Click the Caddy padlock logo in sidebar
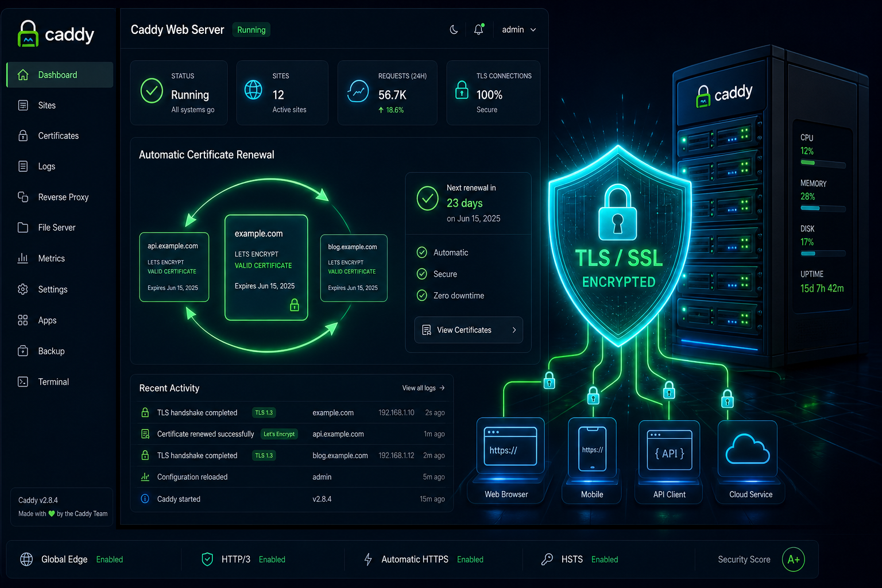 tap(28, 34)
